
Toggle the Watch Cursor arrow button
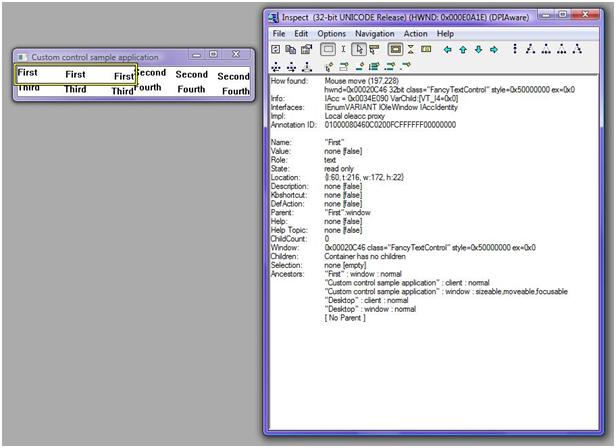359,49
